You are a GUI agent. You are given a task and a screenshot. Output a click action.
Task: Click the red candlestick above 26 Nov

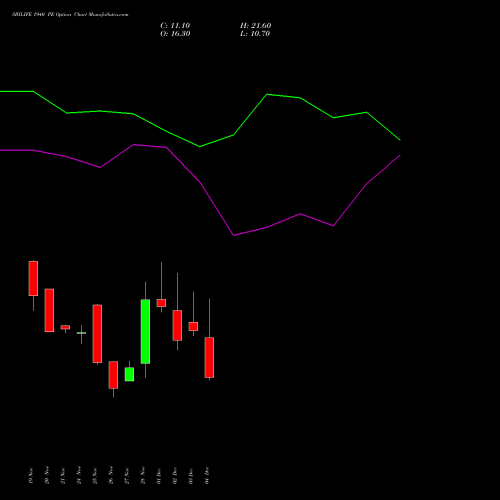point(113,375)
